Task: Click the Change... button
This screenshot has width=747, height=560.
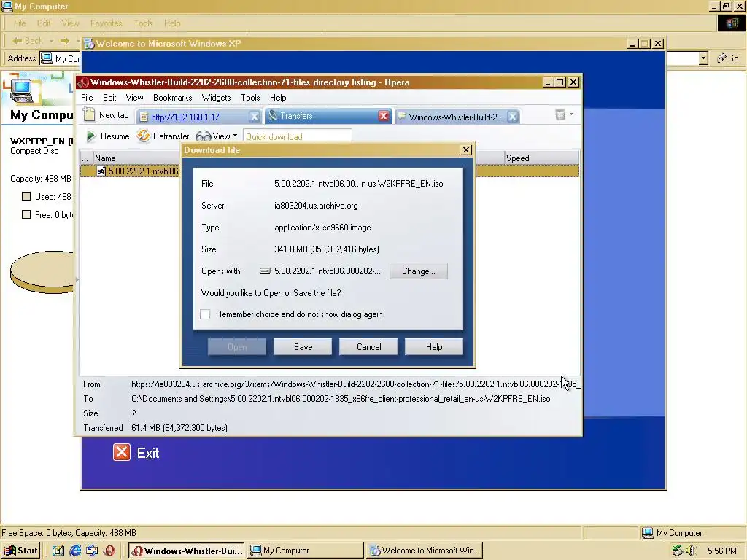Action: tap(418, 271)
